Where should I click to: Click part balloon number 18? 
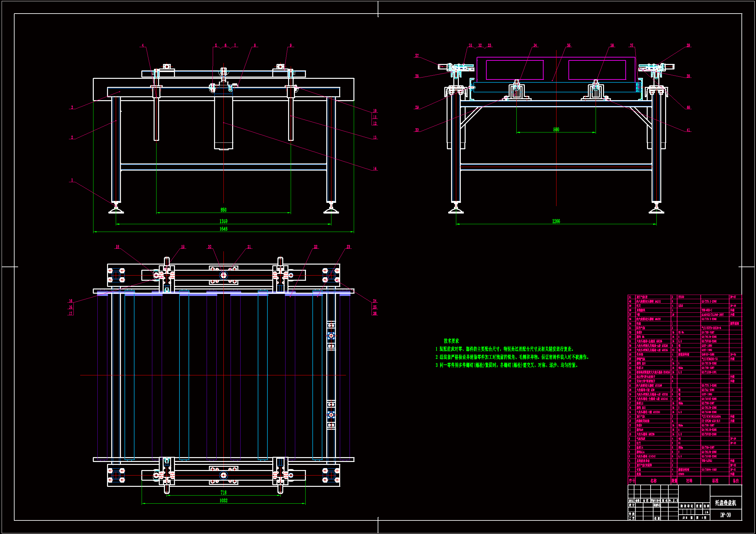[x=117, y=247]
